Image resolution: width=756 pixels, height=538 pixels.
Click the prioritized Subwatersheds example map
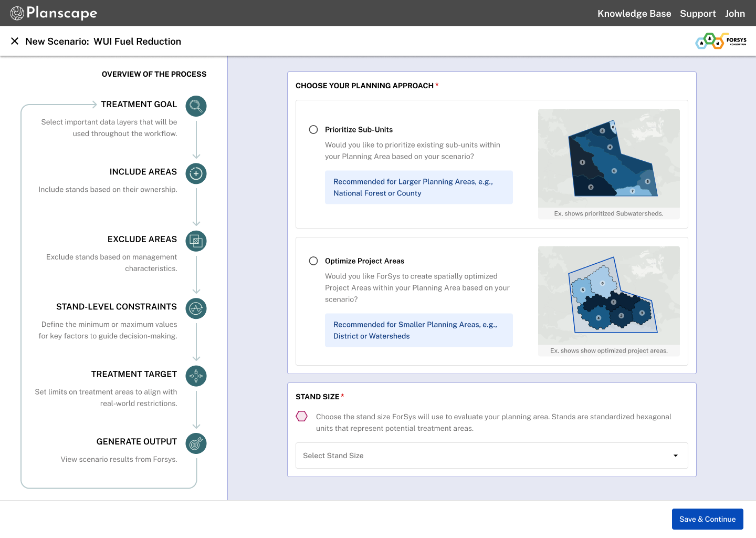point(609,158)
